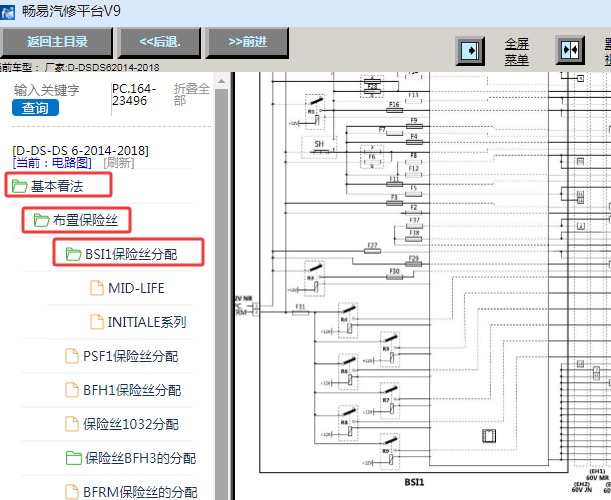The width and height of the screenshot is (611, 500).
Task: Click the BSI1 label in the diagram
Action: [414, 482]
